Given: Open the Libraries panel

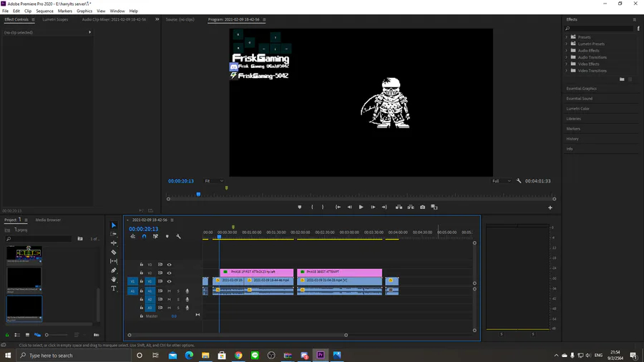Looking at the screenshot, I should tap(573, 119).
